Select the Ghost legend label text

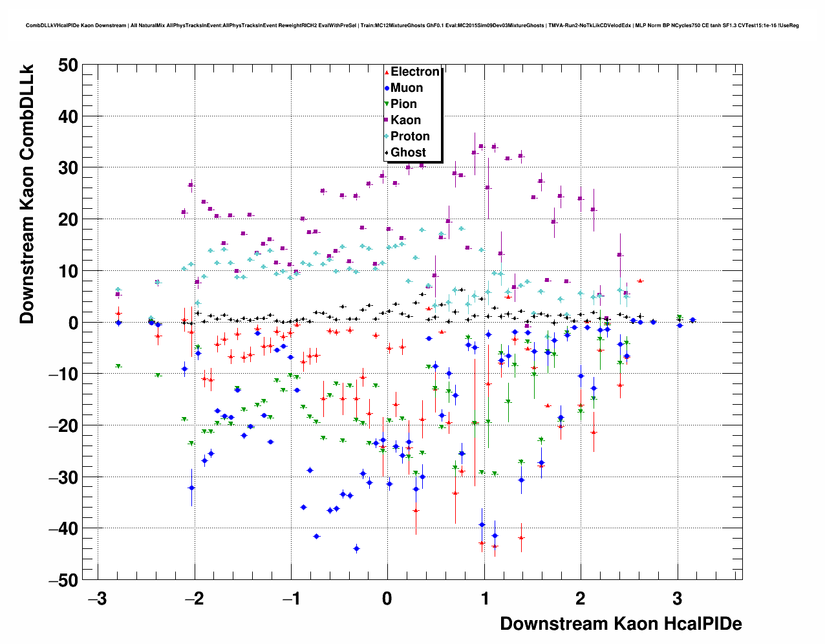point(408,153)
